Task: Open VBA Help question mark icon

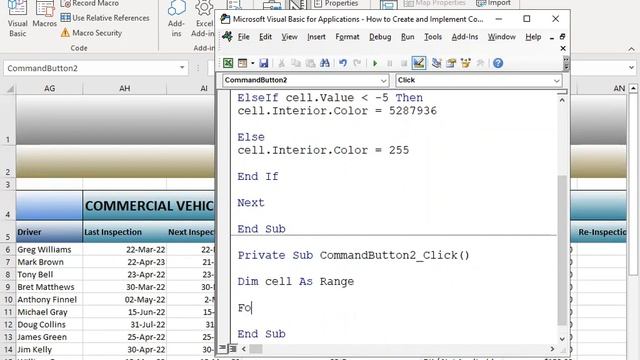Action: (498, 63)
